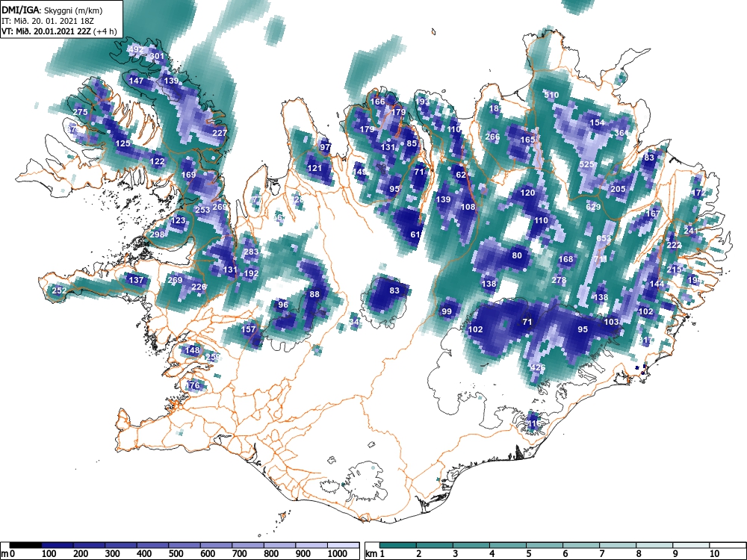Screen dimensions: 747x560
Task: Select the dark navy swatch between 100 and 200
Action: click(58, 545)
